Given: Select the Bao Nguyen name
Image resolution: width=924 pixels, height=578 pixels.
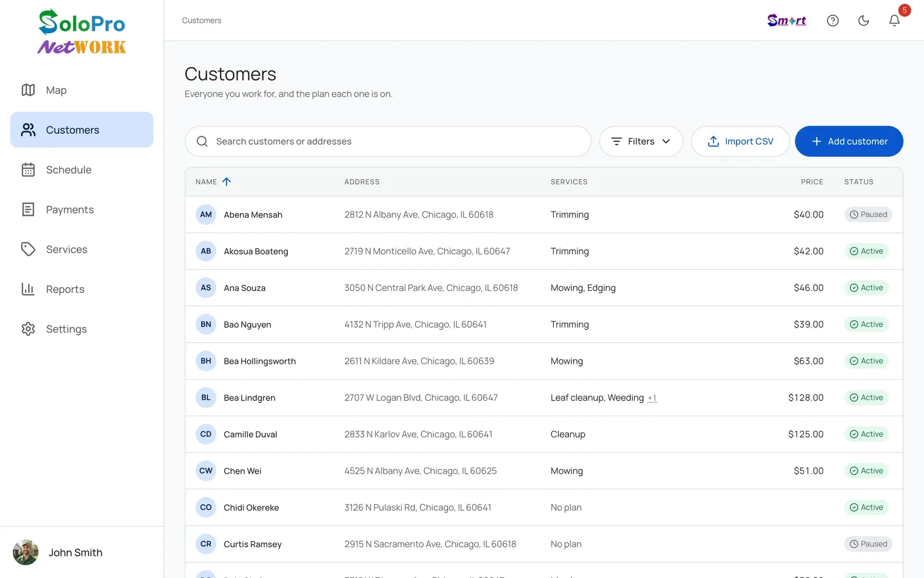Looking at the screenshot, I should coord(247,324).
